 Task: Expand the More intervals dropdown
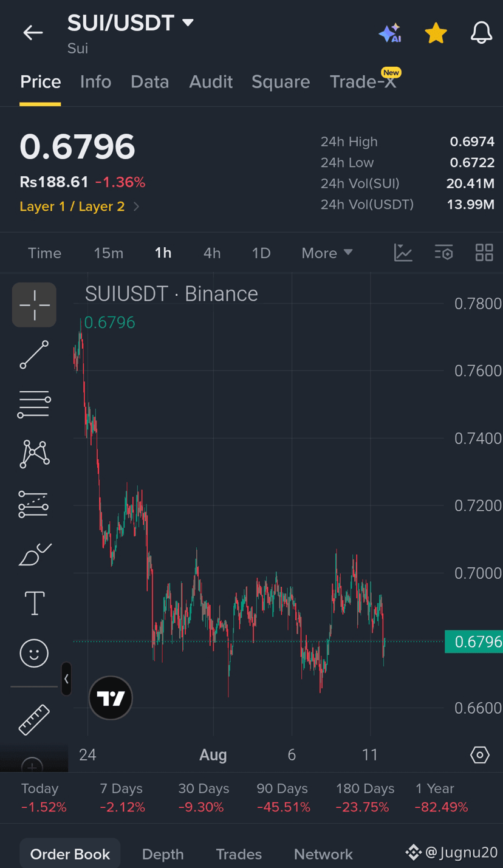[x=327, y=253]
